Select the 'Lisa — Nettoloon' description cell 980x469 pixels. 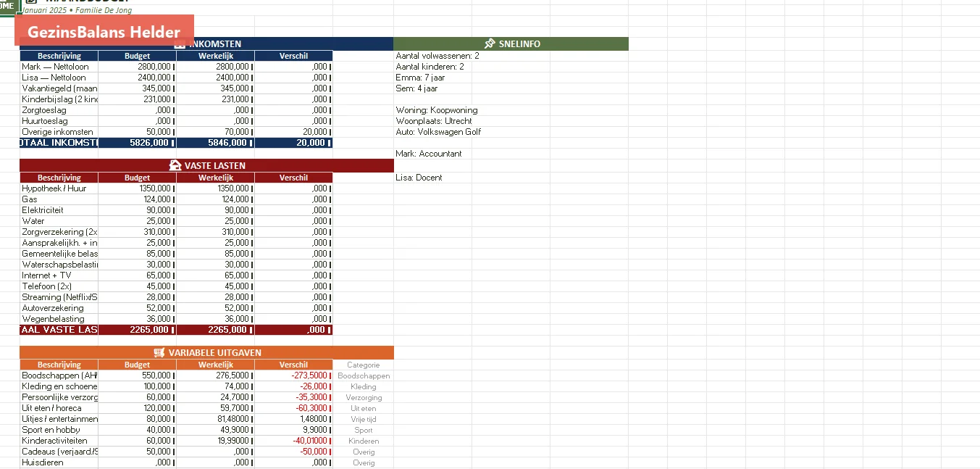tap(59, 78)
